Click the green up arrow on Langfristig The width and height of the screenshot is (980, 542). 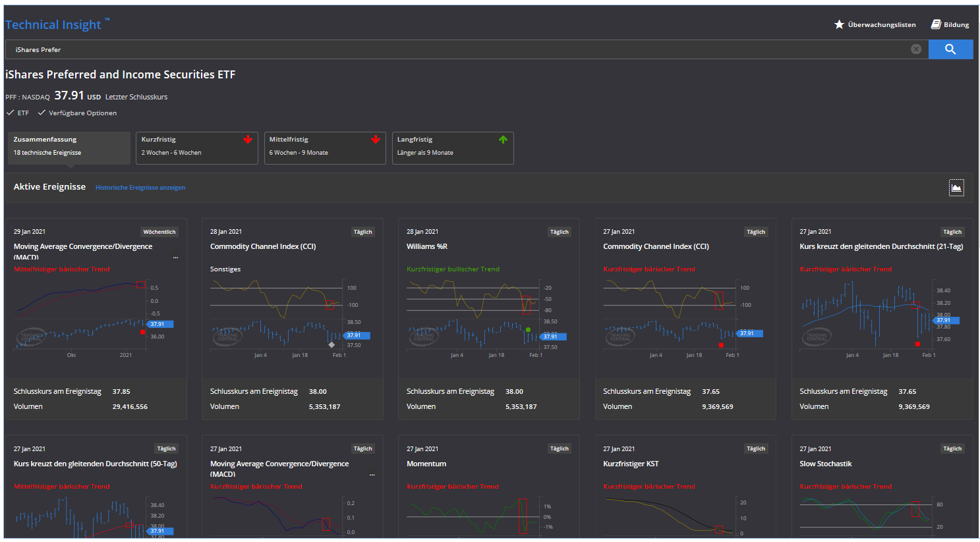click(x=504, y=140)
